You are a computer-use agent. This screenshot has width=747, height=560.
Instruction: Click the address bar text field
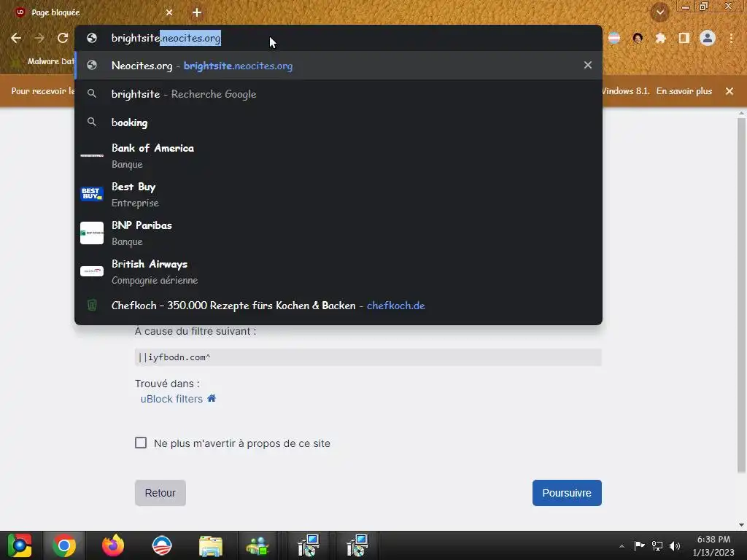338,38
